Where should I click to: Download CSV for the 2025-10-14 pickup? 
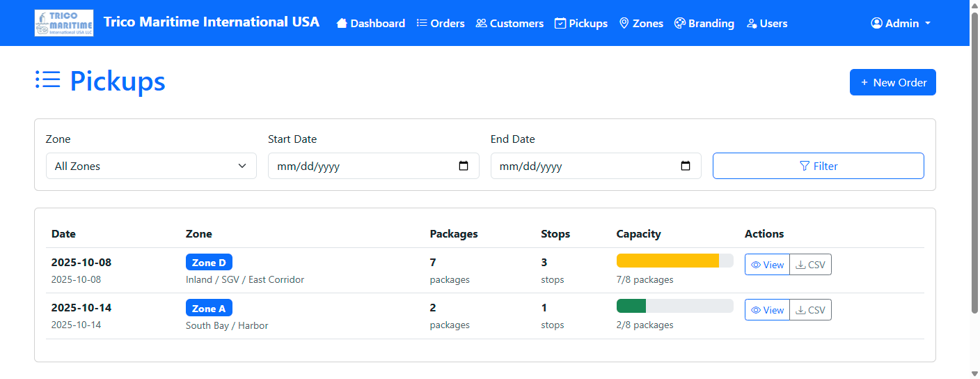click(810, 310)
